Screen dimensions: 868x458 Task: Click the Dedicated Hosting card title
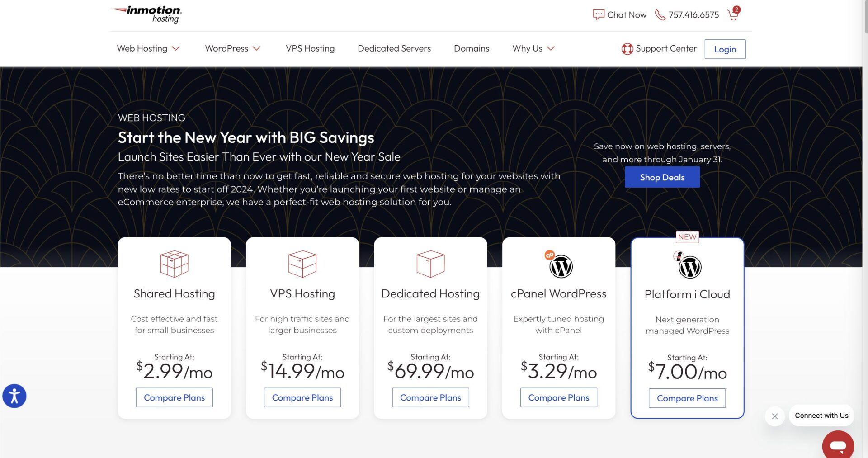pyautogui.click(x=430, y=294)
